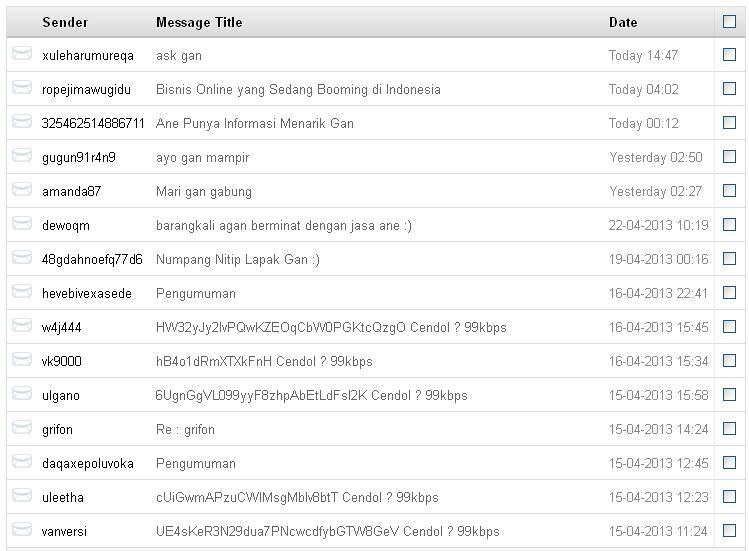Tick the select-all checkbox in header
This screenshot has height=551, width=749.
point(729,22)
